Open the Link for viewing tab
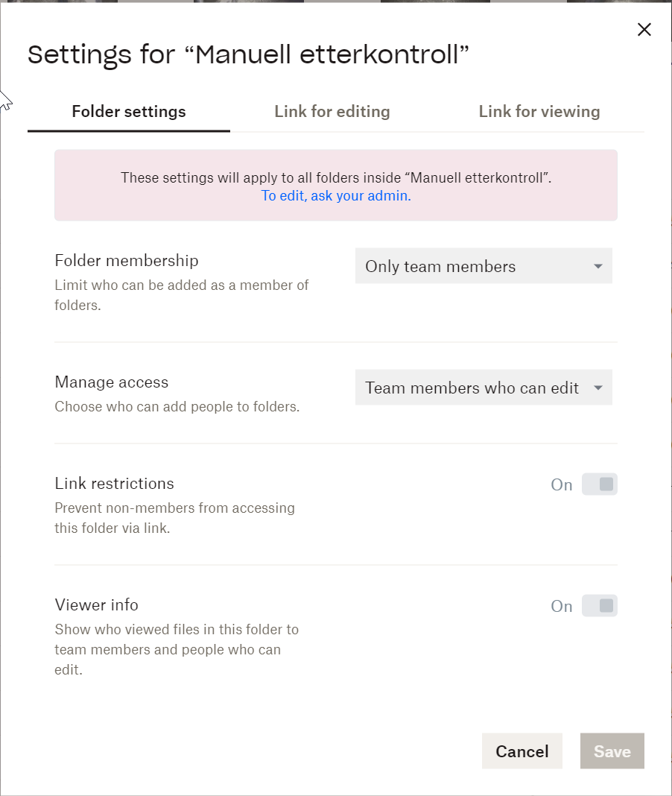Viewport: 672px width, 796px height. click(539, 112)
